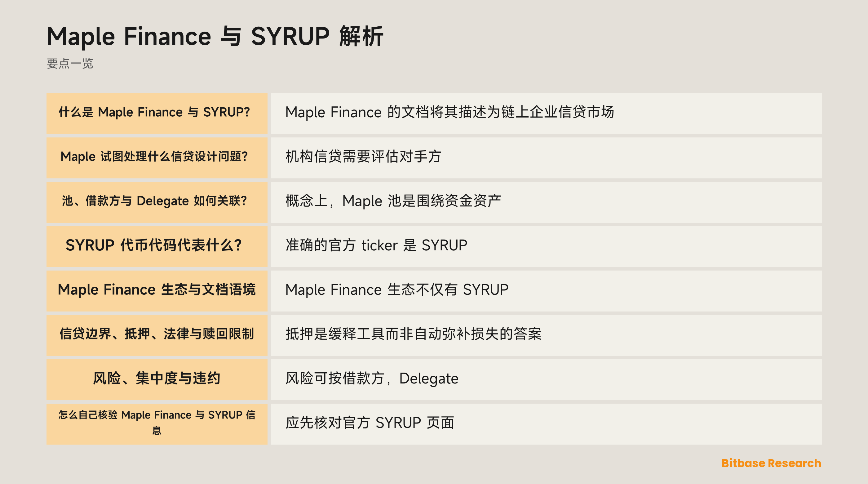The height and width of the screenshot is (484, 868).
Task: Click the text '概念上，Maple 池是围绕资金资产'
Action: (393, 201)
